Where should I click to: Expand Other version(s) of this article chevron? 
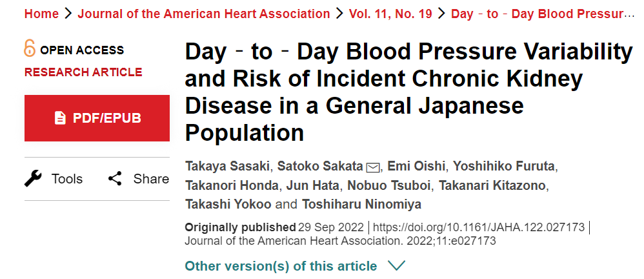click(396, 266)
